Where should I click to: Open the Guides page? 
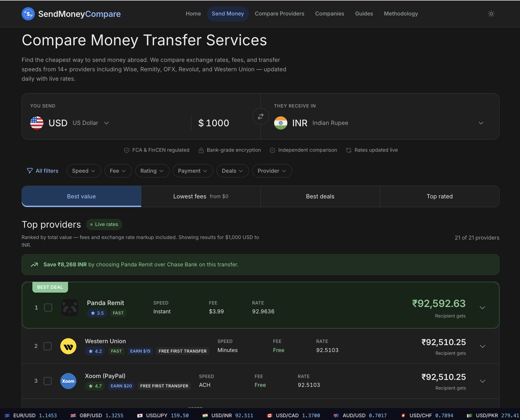point(364,14)
